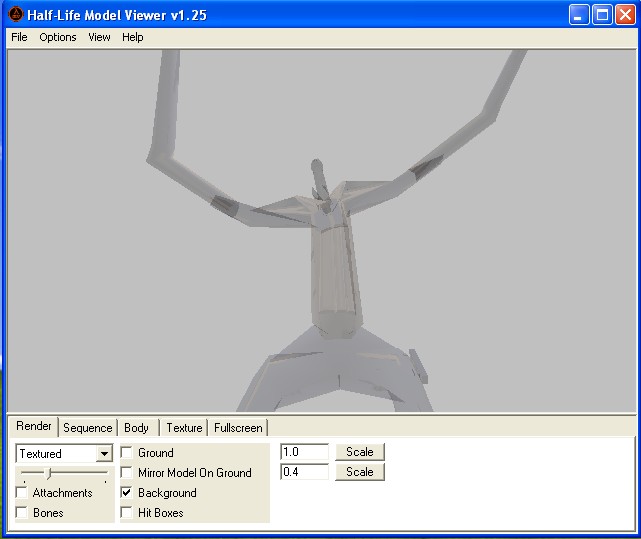
Task: Enable the Ground checkbox
Action: click(127, 453)
